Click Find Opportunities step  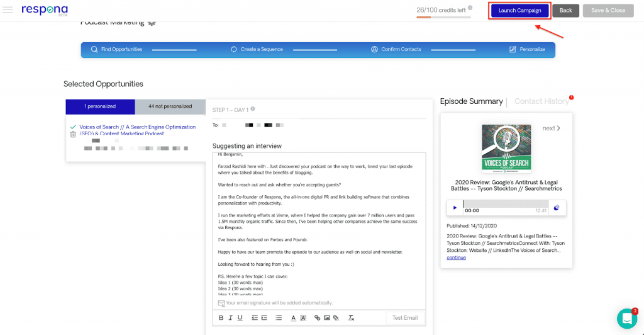[x=116, y=49]
